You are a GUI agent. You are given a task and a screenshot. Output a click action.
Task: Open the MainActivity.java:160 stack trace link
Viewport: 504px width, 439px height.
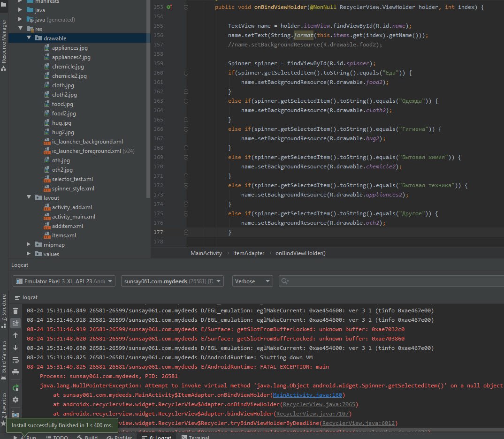[x=308, y=395]
